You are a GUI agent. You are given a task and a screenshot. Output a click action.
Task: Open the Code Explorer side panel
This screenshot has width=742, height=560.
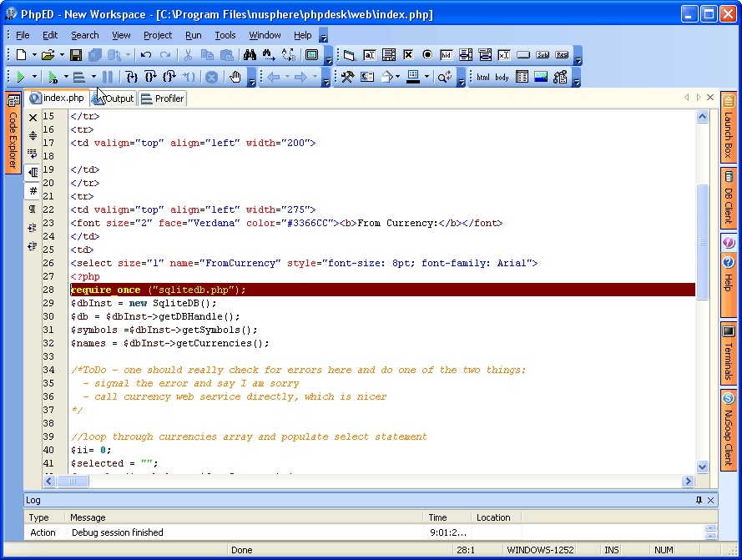13,132
